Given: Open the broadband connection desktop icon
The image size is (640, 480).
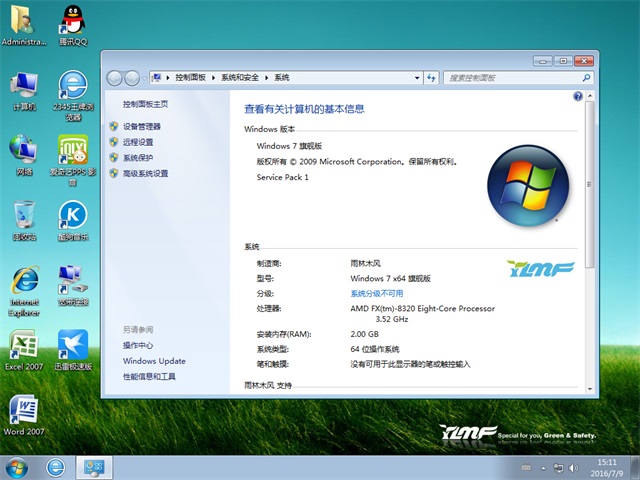Looking at the screenshot, I should [x=73, y=286].
